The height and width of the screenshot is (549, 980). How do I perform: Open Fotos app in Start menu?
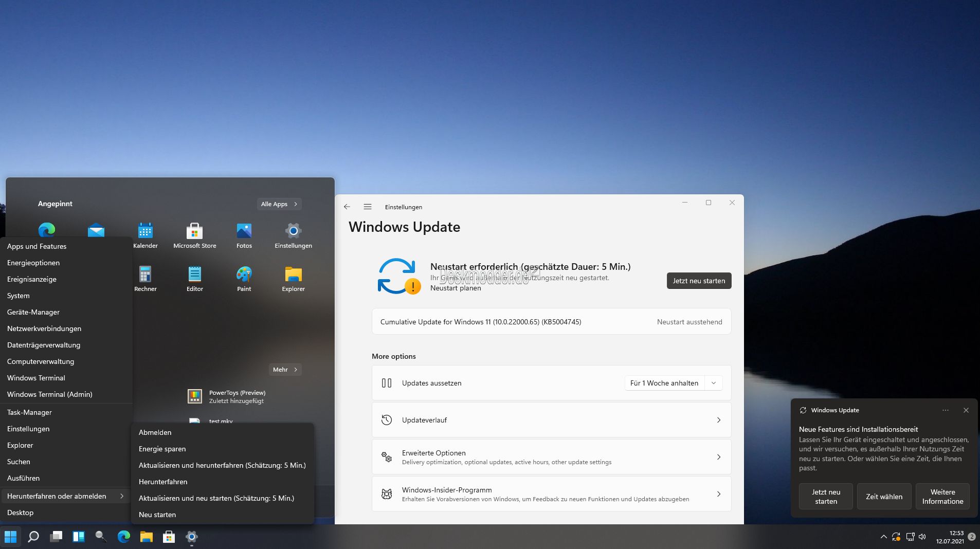tap(244, 236)
